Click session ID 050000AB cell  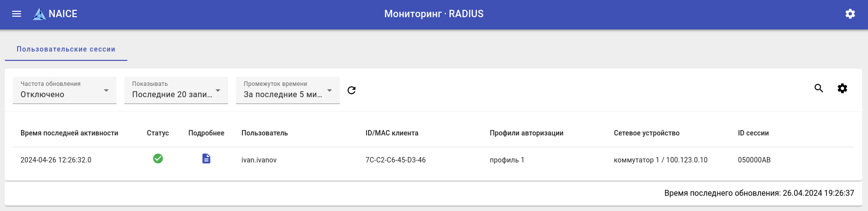pos(754,160)
